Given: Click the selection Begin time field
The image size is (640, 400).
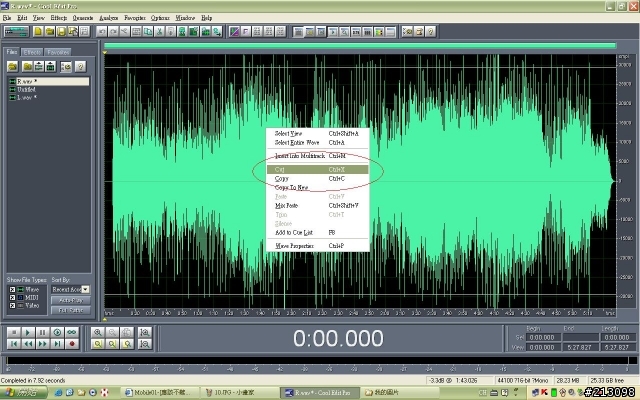Looking at the screenshot, I should click(542, 338).
